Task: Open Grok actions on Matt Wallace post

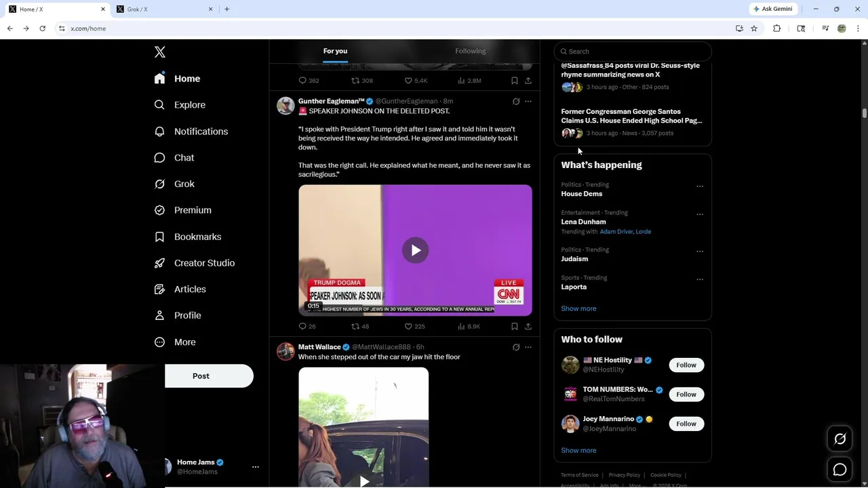Action: [x=516, y=347]
